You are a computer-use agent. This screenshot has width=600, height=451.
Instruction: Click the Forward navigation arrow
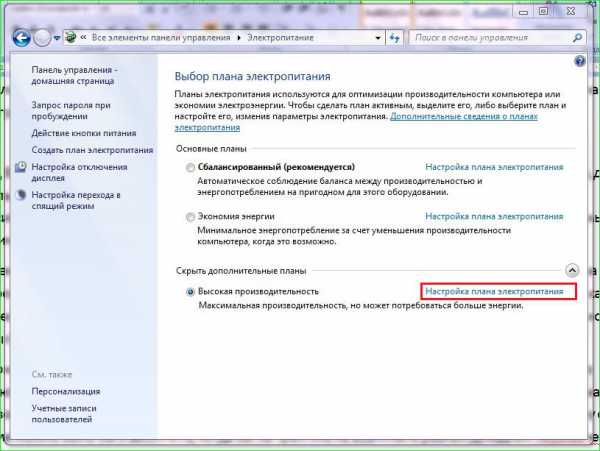pyautogui.click(x=42, y=38)
